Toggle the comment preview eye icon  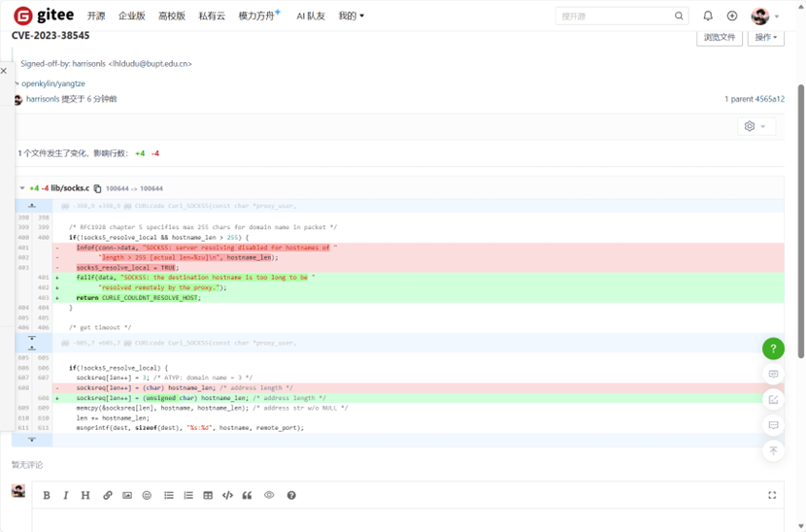pos(269,495)
